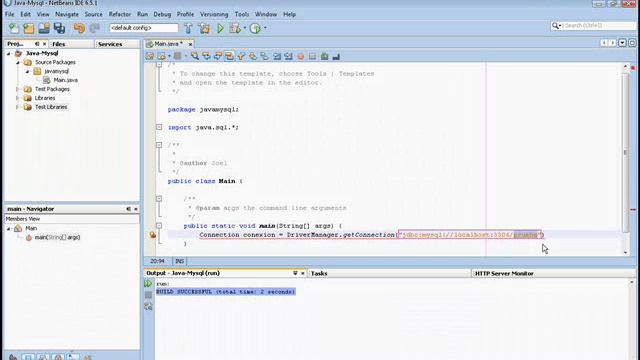
Task: Click the Debug Main Project icon
Action: (x=235, y=28)
